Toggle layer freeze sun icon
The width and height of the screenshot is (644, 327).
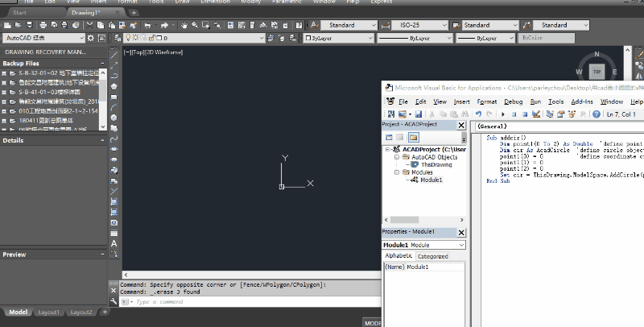click(135, 38)
